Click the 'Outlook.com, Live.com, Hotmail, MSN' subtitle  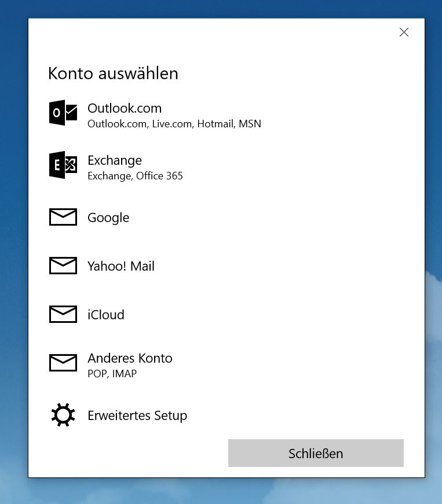tap(174, 124)
